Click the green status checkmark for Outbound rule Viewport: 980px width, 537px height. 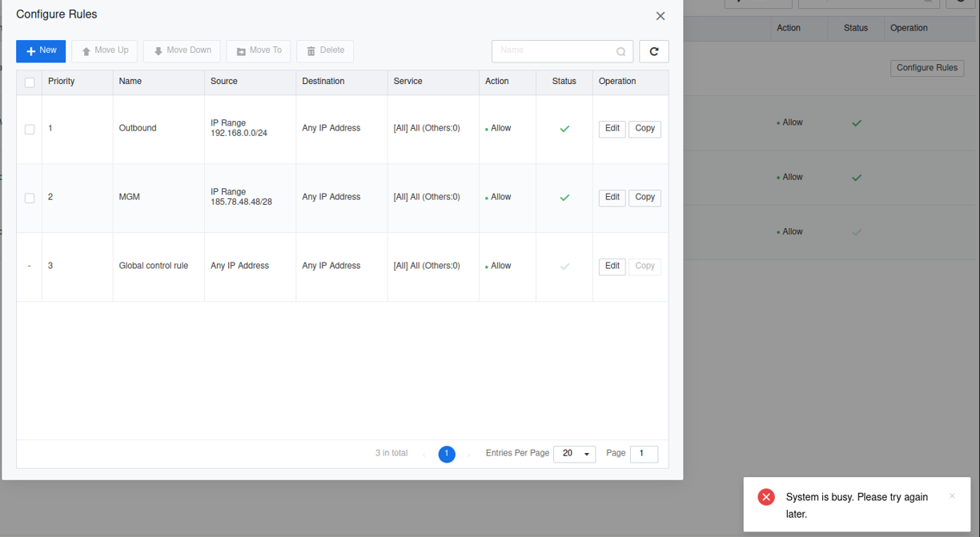point(564,129)
